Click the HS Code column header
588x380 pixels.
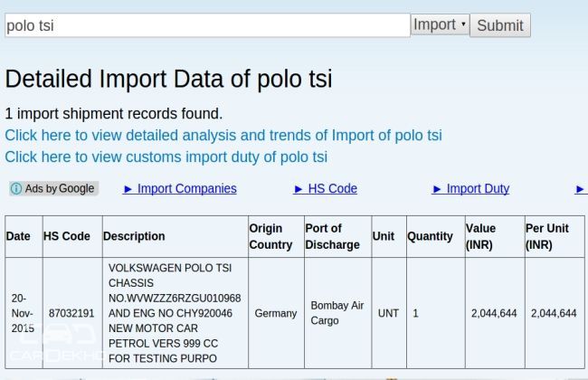[x=72, y=237]
